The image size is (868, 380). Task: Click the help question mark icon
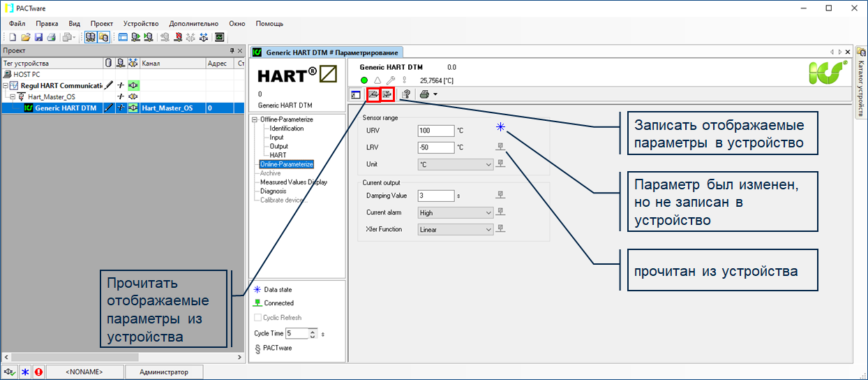pyautogui.click(x=406, y=94)
